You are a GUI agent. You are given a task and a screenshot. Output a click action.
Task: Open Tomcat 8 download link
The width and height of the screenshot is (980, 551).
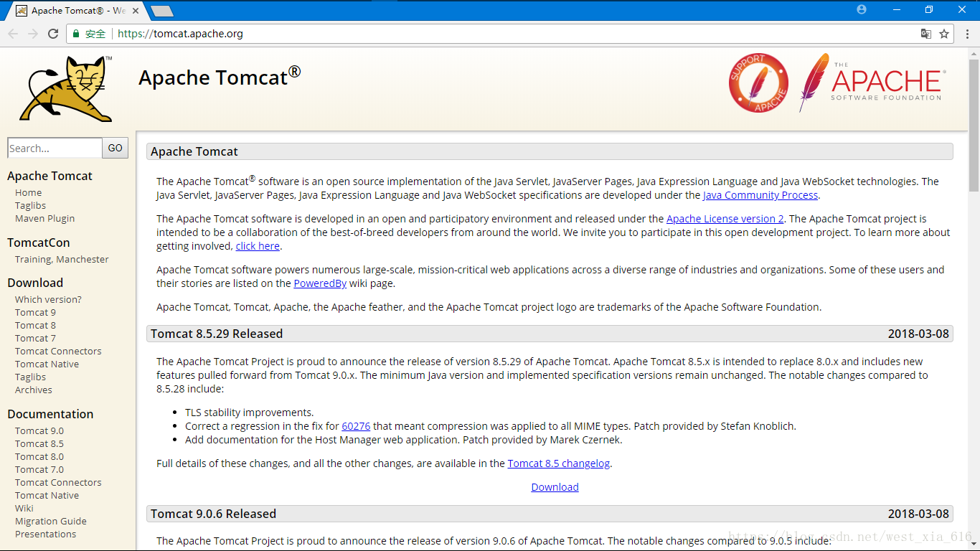[35, 325]
